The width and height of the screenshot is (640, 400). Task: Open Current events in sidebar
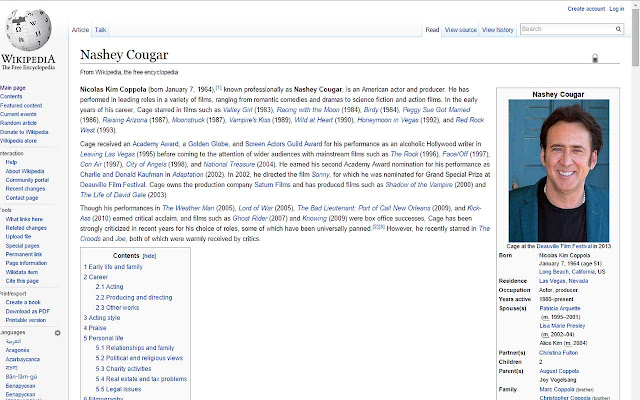pyautogui.click(x=18, y=114)
